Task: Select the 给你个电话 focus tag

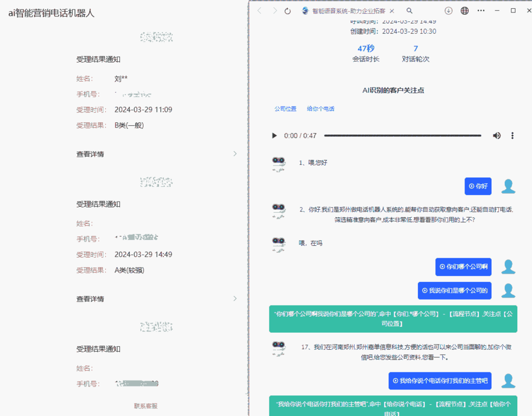Action: pos(320,109)
